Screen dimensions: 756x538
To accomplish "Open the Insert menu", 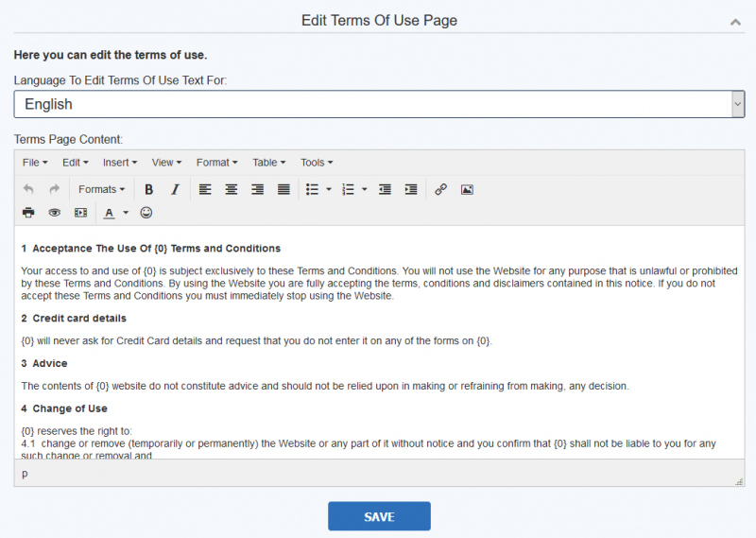I will point(120,163).
